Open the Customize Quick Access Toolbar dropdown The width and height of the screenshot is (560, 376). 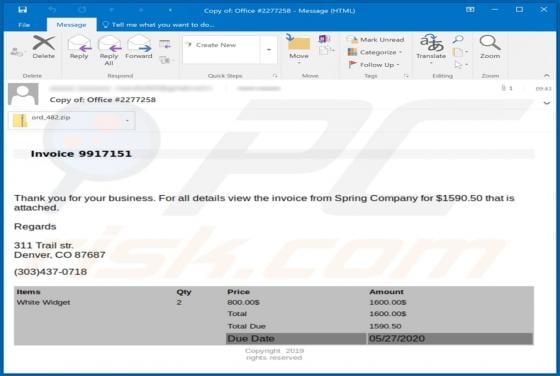click(170, 10)
